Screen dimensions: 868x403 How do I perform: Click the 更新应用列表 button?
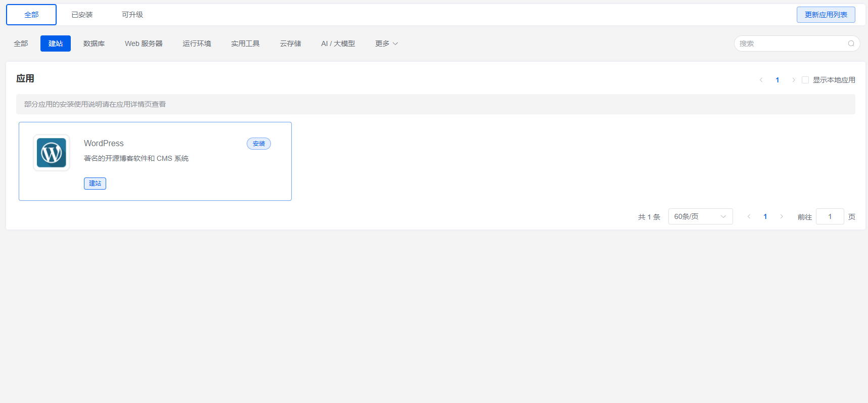(x=826, y=15)
